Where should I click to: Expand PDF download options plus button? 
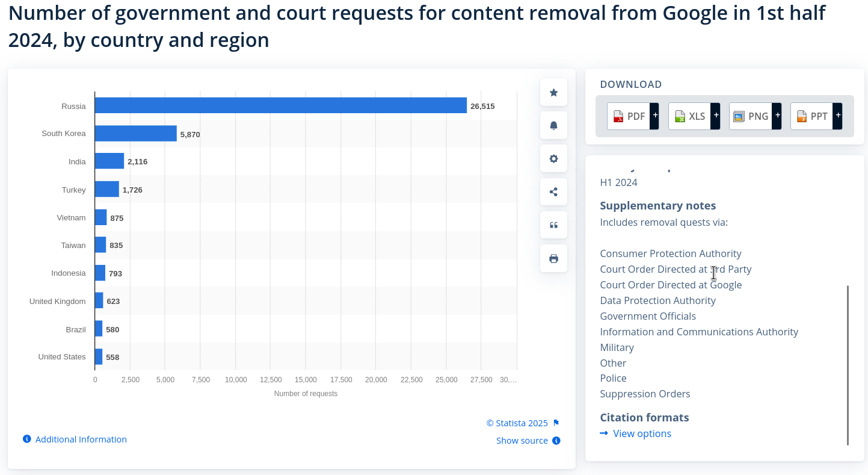(654, 116)
